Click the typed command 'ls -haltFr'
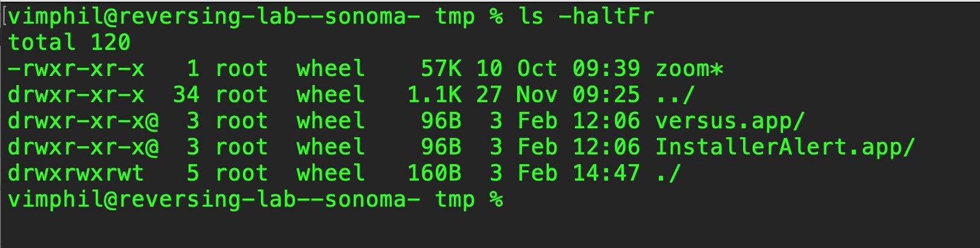 pyautogui.click(x=586, y=16)
